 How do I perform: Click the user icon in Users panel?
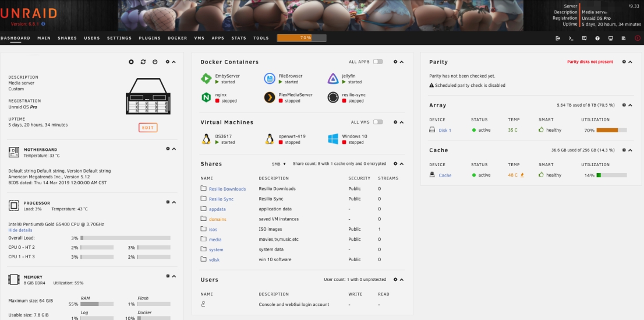tap(203, 304)
